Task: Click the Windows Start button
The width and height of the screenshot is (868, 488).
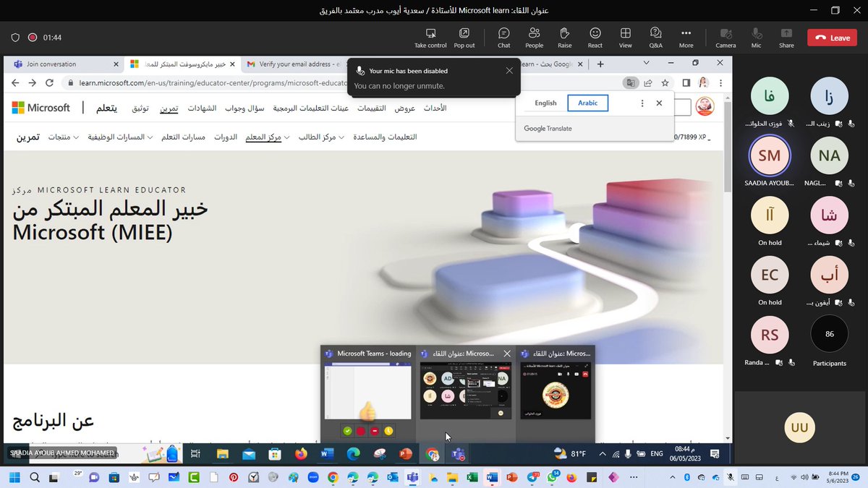Action: pyautogui.click(x=14, y=478)
